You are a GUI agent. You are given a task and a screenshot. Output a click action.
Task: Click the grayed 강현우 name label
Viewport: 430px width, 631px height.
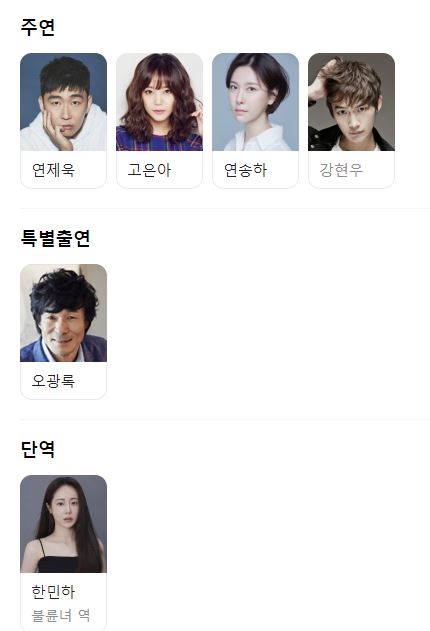coord(341,170)
